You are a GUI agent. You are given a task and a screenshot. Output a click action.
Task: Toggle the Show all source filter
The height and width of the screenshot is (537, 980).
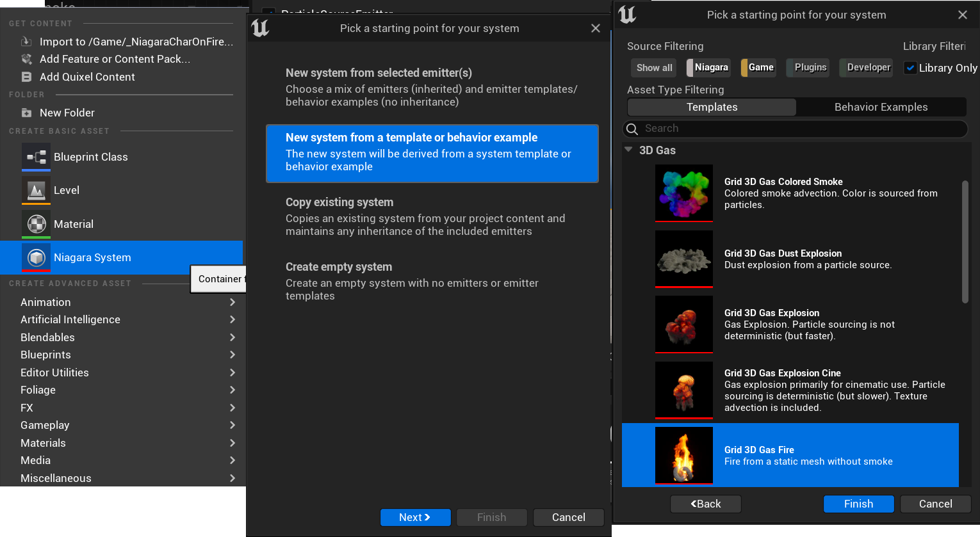(654, 68)
